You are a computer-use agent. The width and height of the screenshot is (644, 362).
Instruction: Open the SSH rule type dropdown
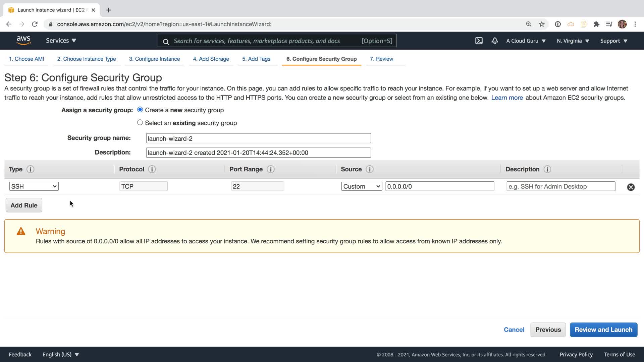pos(34,186)
